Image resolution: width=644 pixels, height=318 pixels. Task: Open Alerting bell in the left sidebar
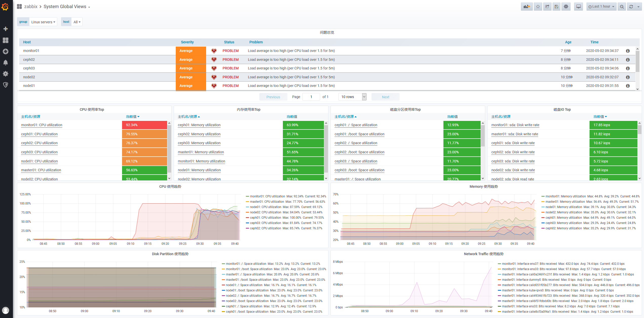click(x=6, y=62)
